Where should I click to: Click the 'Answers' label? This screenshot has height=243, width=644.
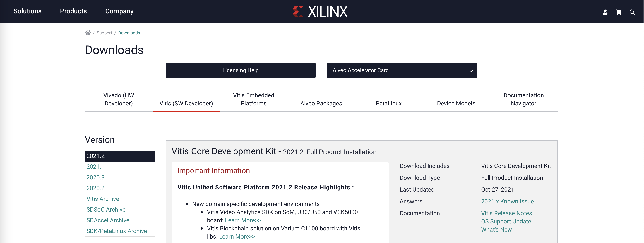(x=411, y=201)
